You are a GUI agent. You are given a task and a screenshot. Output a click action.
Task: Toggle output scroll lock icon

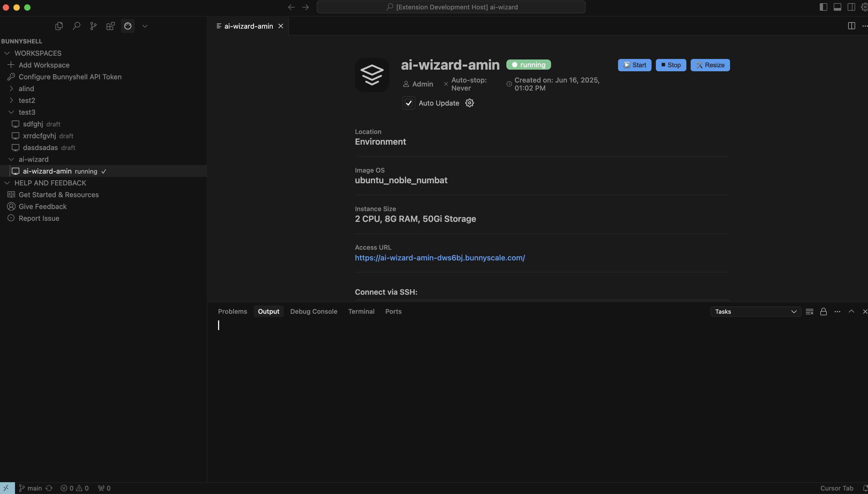coord(823,312)
